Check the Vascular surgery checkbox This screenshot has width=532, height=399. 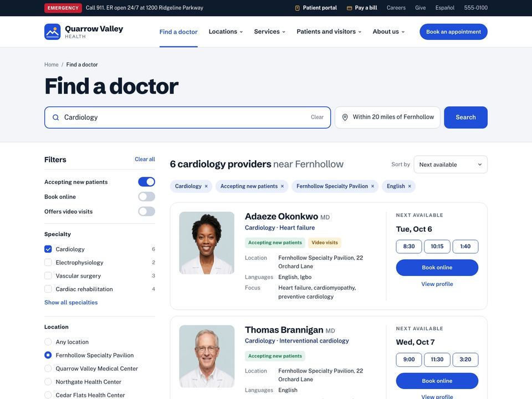[x=48, y=275]
